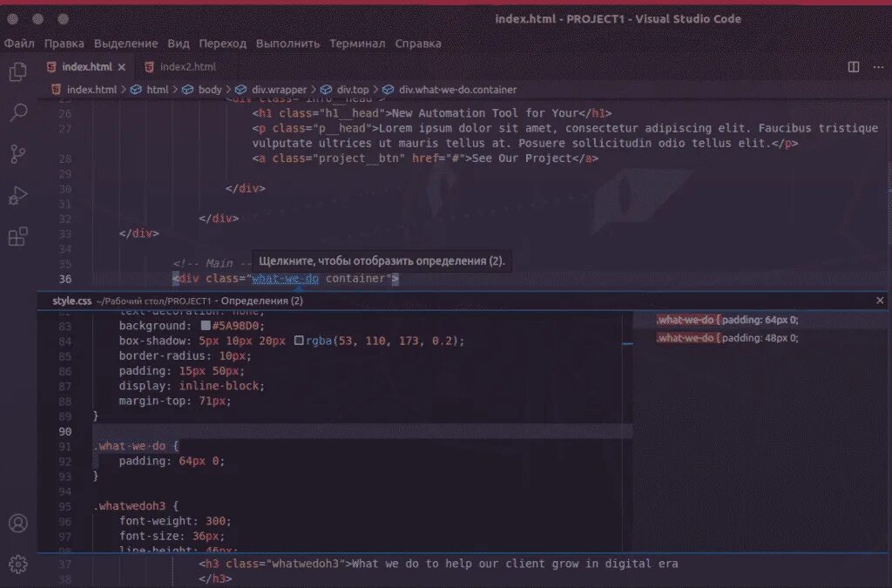Open the Терминал menu
The image size is (892, 588).
357,44
